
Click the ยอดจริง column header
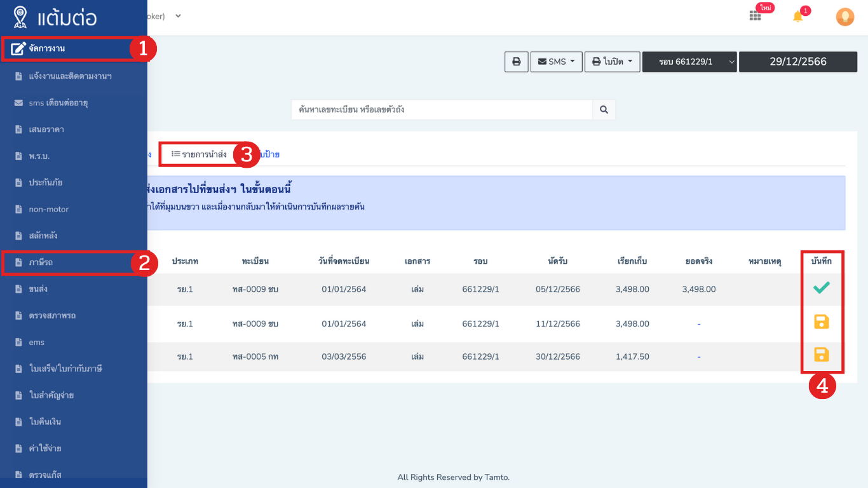click(699, 261)
